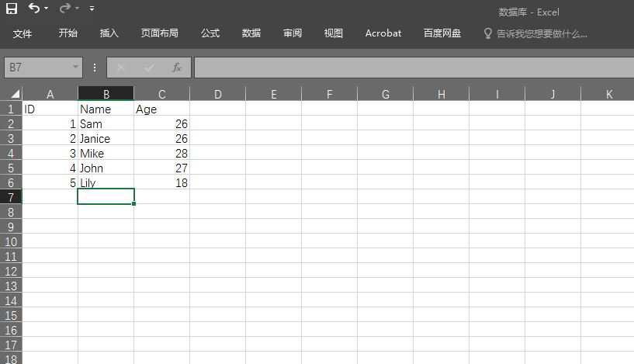
Task: Click the vertical dots name box resize handle
Action: 95,68
